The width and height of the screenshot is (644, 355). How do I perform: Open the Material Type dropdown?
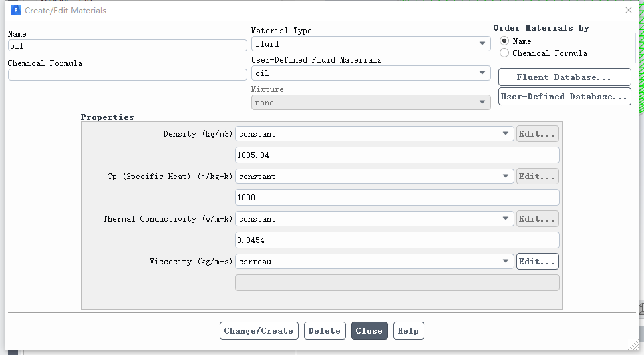coord(371,43)
